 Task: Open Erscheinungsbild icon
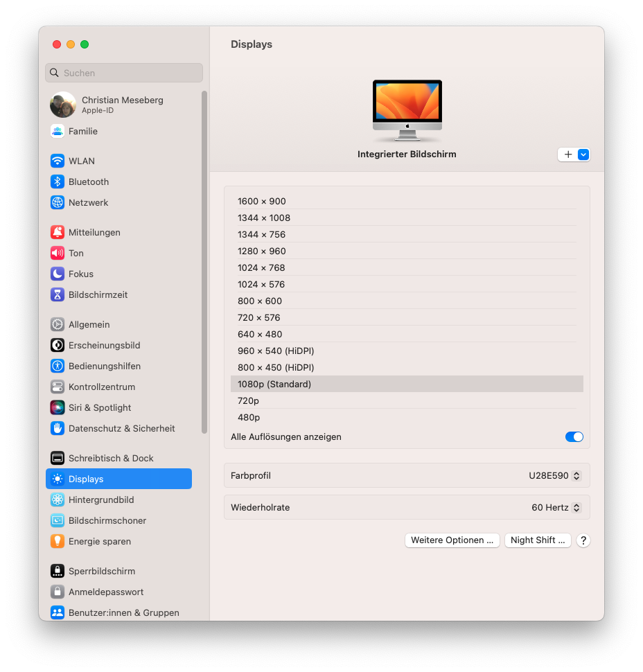click(58, 345)
